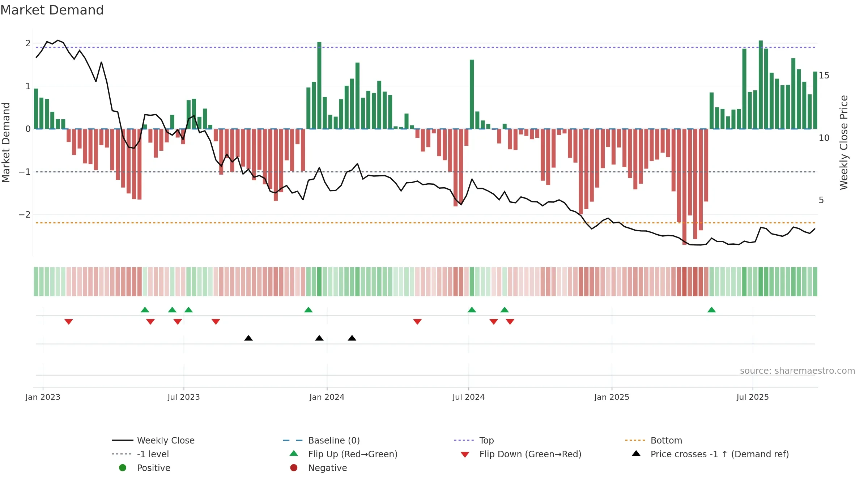
Task: Click the Flip Down marker between Jan and Jul 2024
Action: pyautogui.click(x=417, y=322)
